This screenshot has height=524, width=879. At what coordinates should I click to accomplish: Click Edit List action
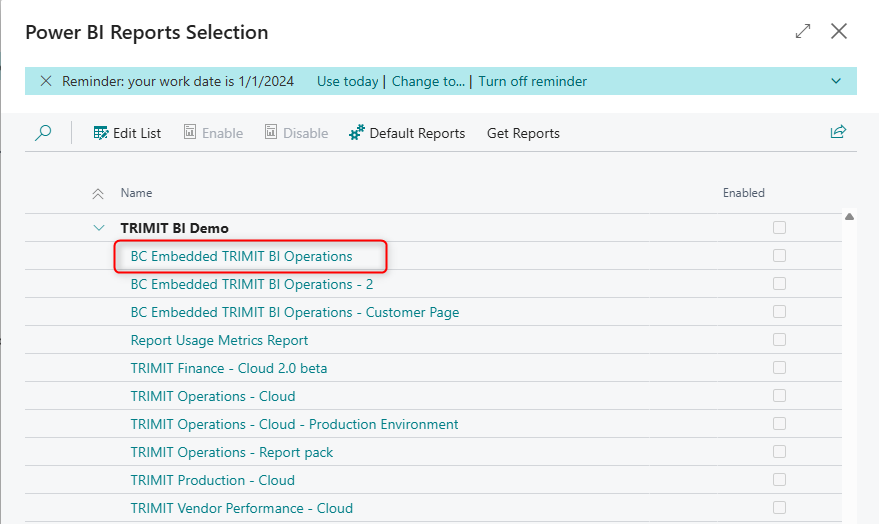pyautogui.click(x=127, y=133)
